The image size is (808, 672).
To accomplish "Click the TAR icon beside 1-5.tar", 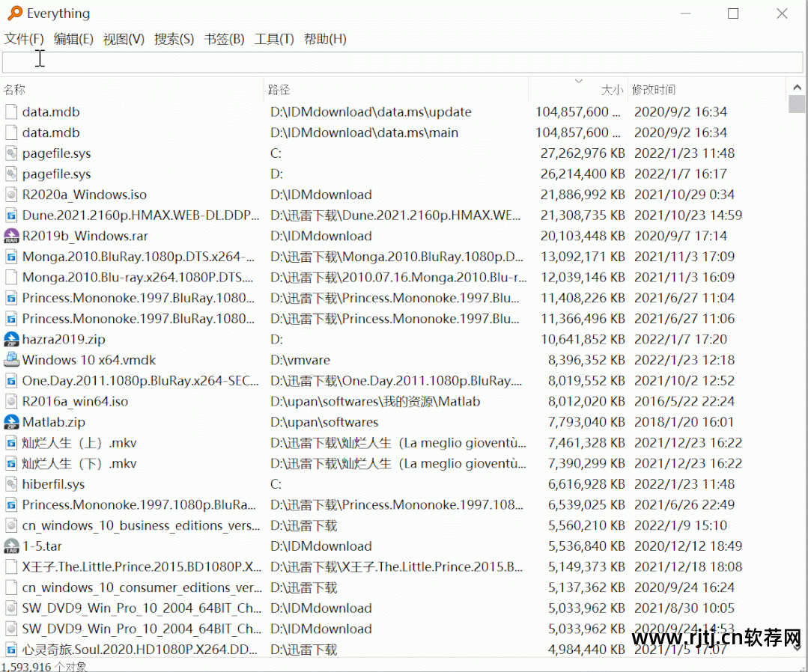I will [x=11, y=546].
